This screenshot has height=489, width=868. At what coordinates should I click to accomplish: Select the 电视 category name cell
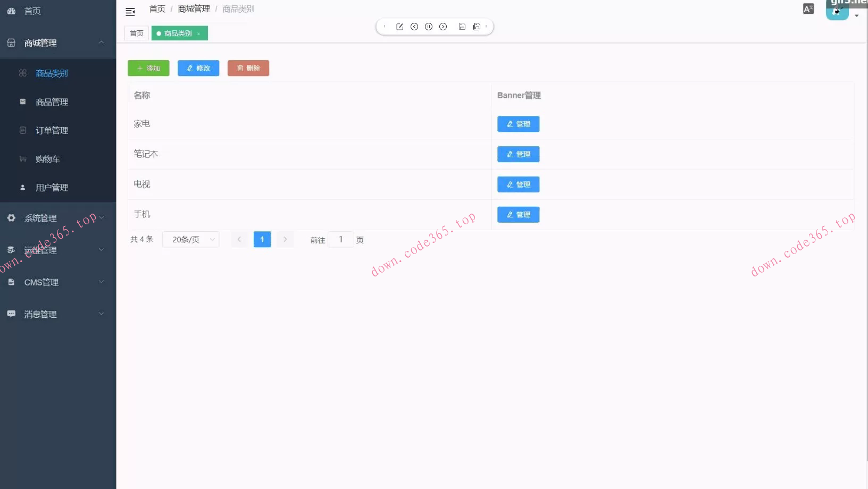[310, 184]
